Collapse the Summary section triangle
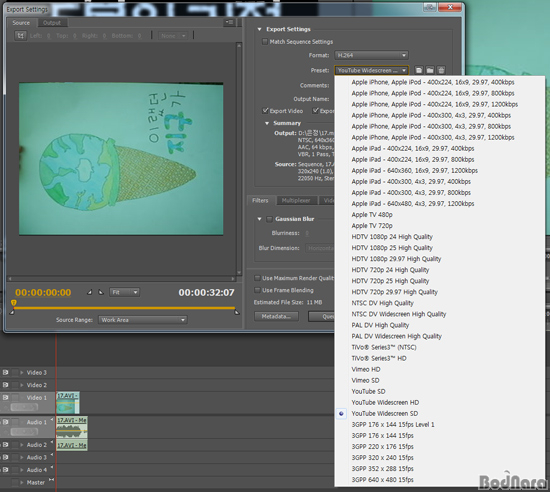 coord(267,123)
